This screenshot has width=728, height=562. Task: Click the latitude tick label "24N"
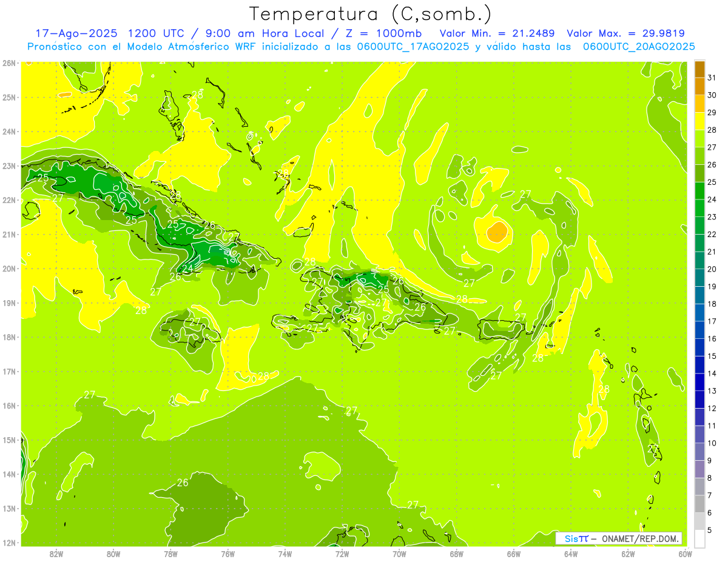8,132
